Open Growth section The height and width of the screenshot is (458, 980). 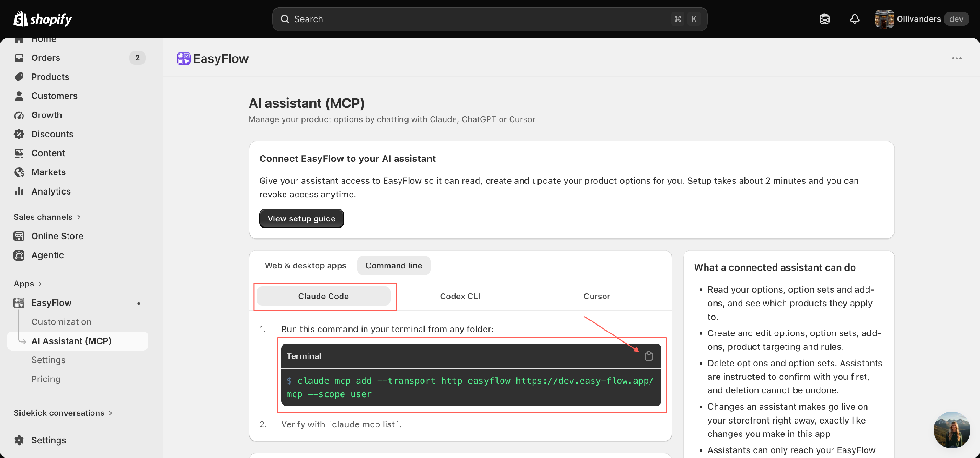pyautogui.click(x=47, y=115)
